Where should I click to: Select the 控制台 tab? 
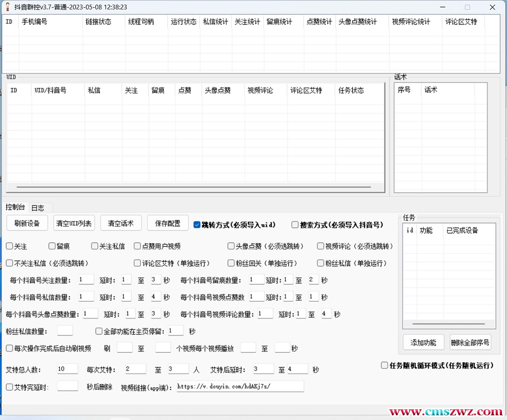pos(15,207)
